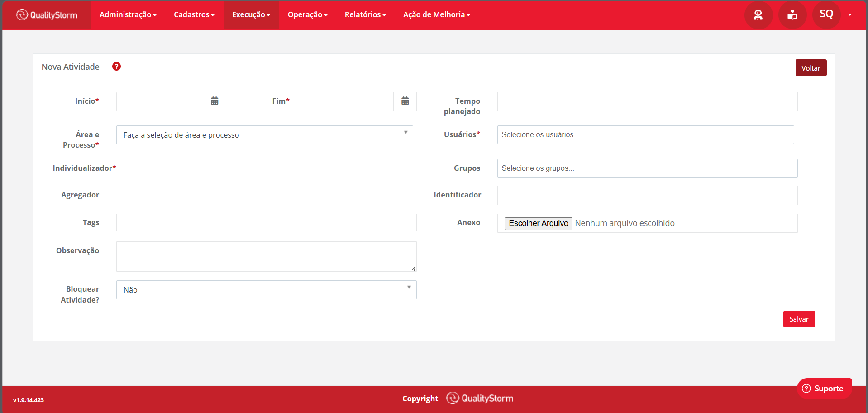Open the Administração menu
This screenshot has width=868, height=413.
point(128,14)
